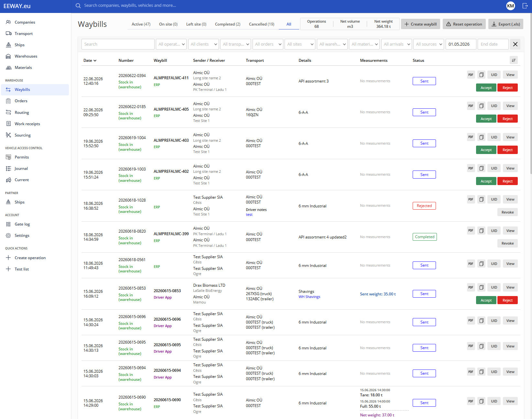Open the WH Shavings link
Screen dimensions: 532x419
click(309, 297)
